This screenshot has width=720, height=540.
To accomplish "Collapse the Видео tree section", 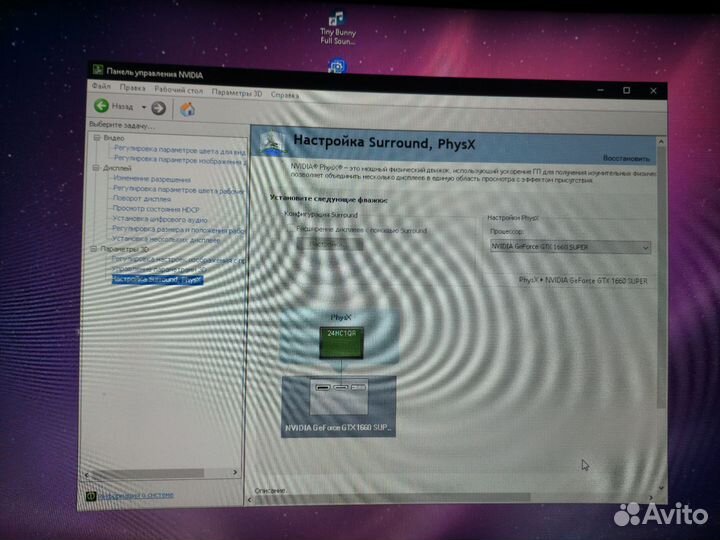I will pos(97,137).
